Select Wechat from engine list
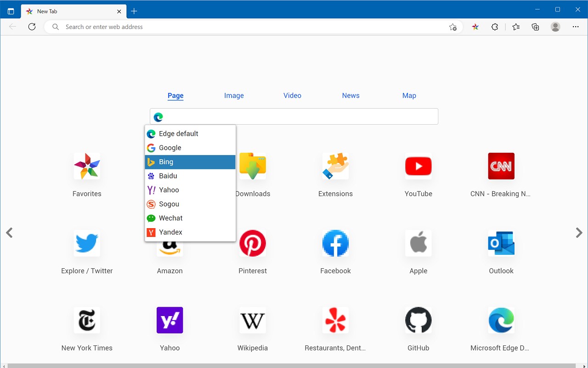 pyautogui.click(x=190, y=218)
